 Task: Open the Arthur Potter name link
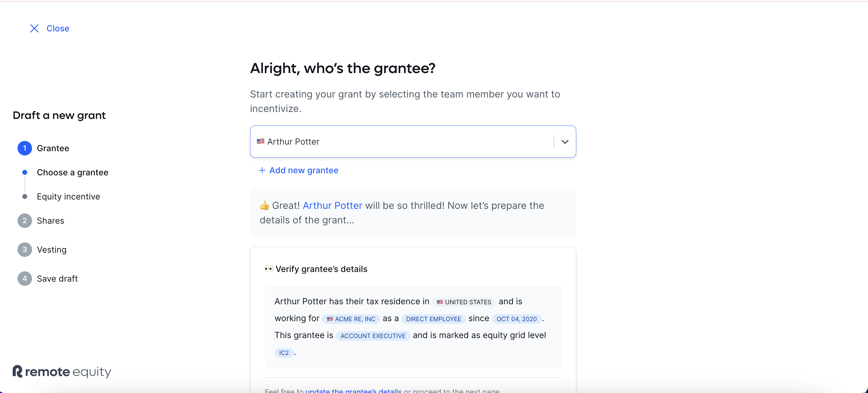tap(332, 206)
